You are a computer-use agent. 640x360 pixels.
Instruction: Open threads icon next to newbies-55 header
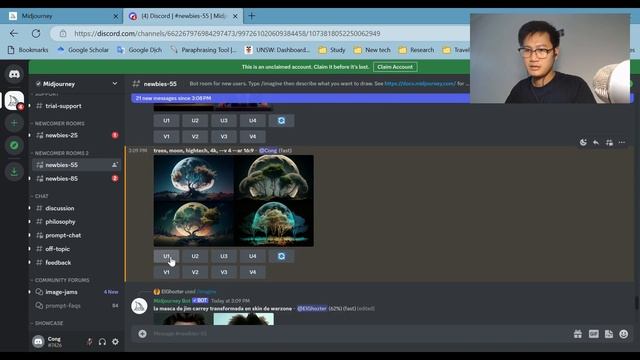click(x=136, y=84)
